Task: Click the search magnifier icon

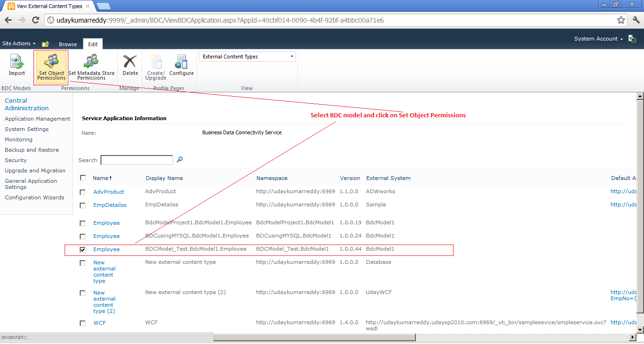Action: tap(180, 160)
